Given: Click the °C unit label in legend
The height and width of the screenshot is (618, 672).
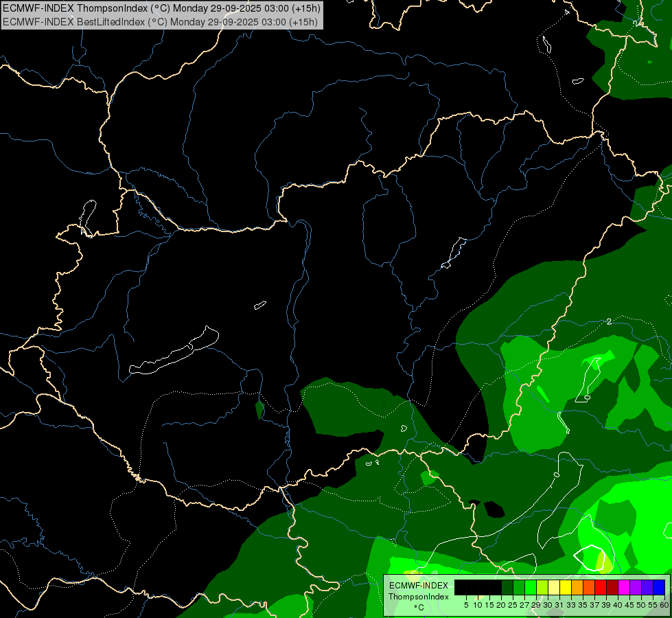Looking at the screenshot, I should pos(419,608).
